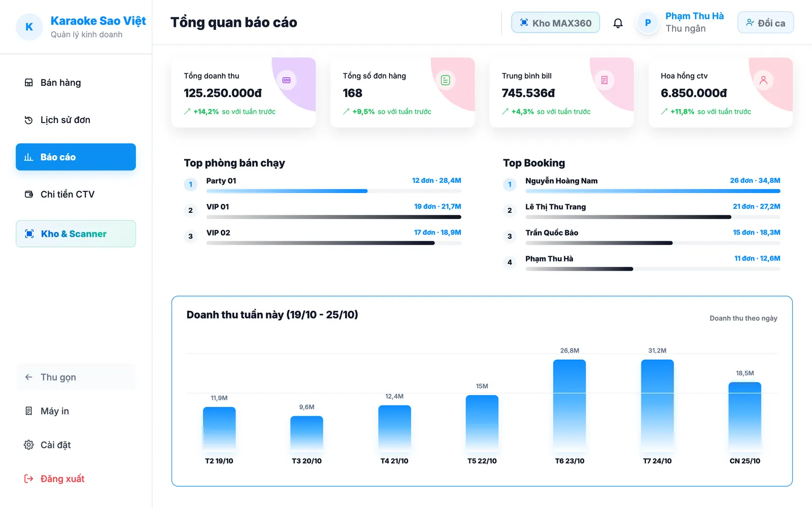Click the logout icon beside Đăng xuất
The image size is (812, 508).
click(29, 479)
